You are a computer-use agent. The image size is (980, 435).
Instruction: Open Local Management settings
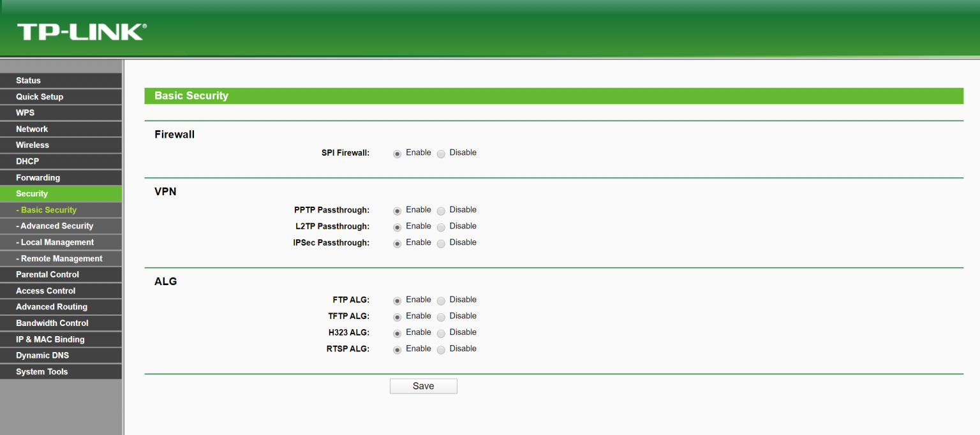55,242
